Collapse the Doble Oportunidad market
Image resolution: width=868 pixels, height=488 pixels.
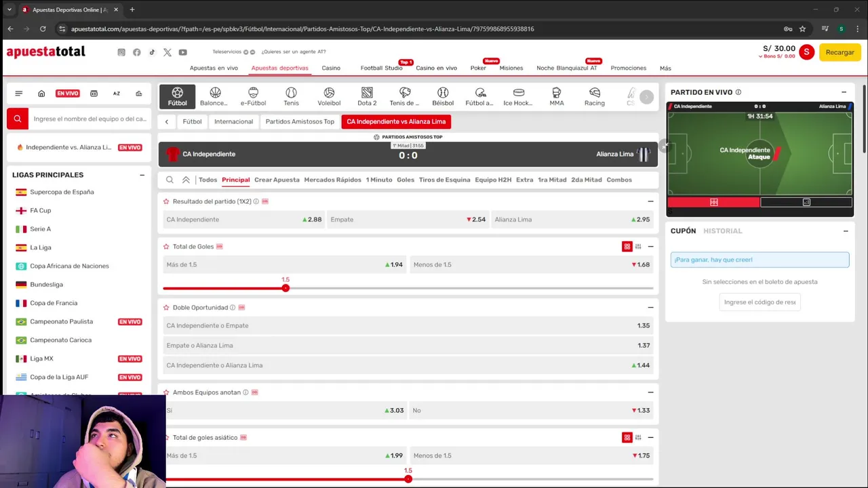(650, 307)
